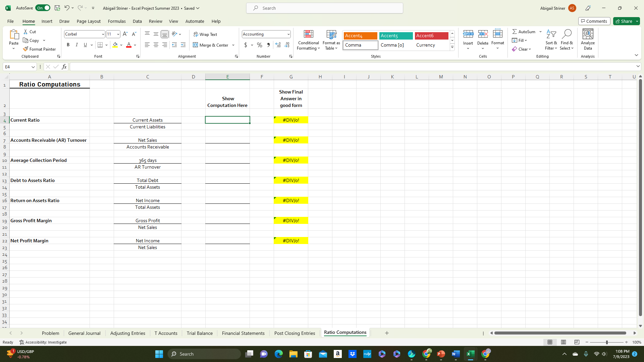Apply percent style format
Screen dimensions: 644x362
click(260, 45)
